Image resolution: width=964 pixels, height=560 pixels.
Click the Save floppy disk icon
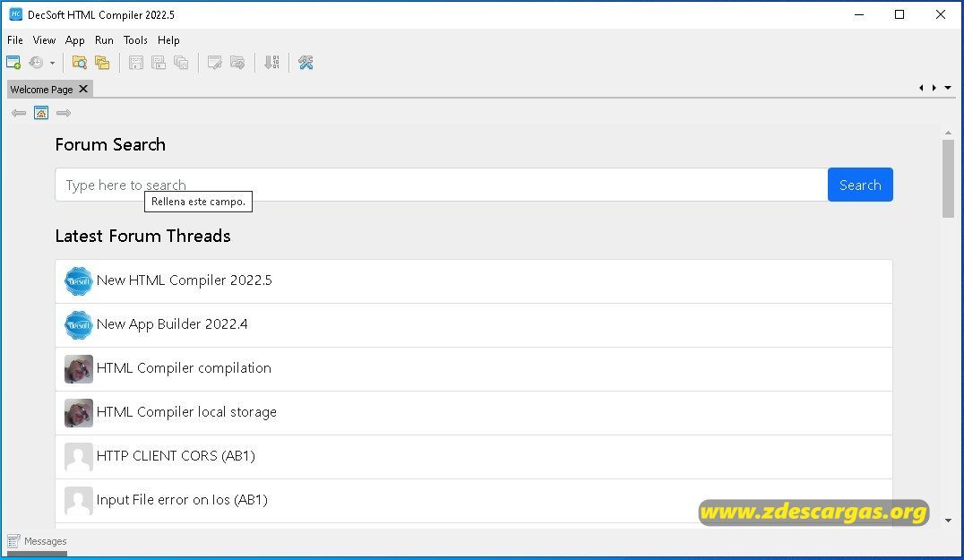(x=136, y=62)
